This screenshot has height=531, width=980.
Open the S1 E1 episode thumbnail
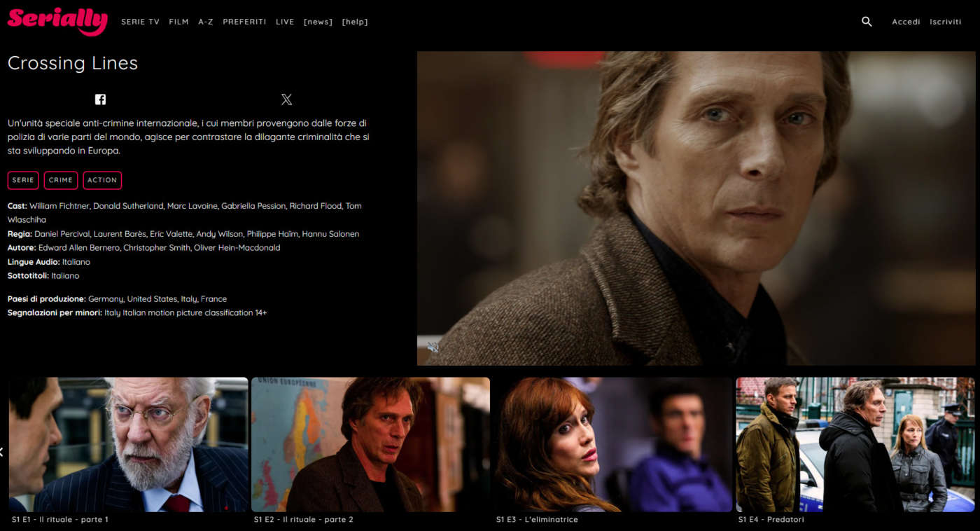pos(129,444)
